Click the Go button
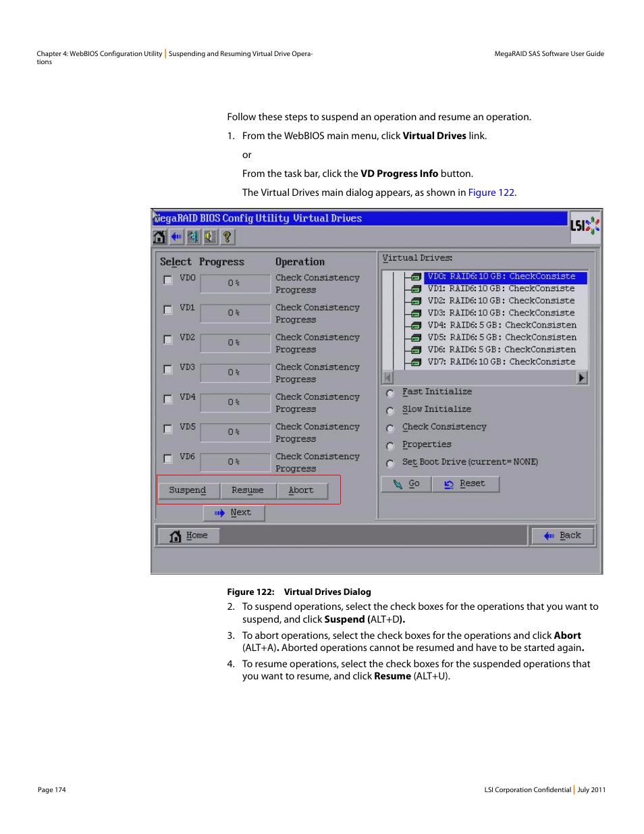 click(406, 484)
